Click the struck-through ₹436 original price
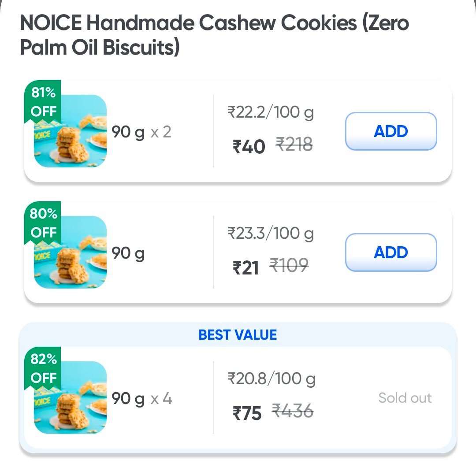476x467 pixels. pyautogui.click(x=292, y=411)
